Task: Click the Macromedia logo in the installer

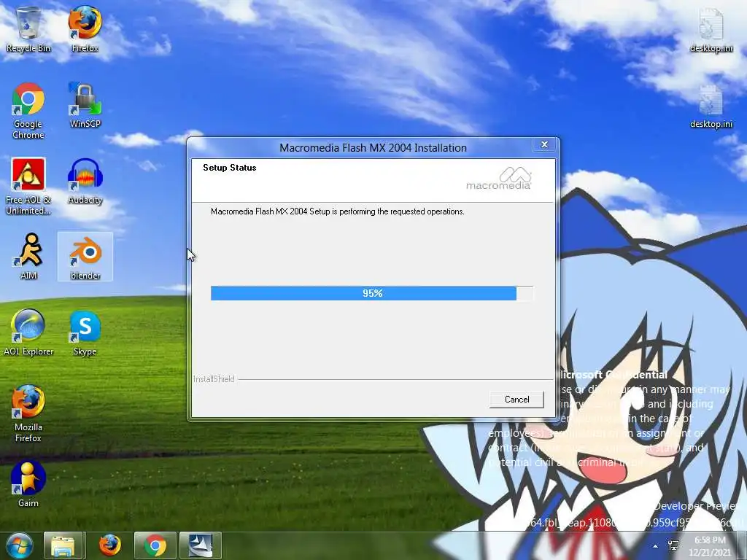Action: coord(499,179)
